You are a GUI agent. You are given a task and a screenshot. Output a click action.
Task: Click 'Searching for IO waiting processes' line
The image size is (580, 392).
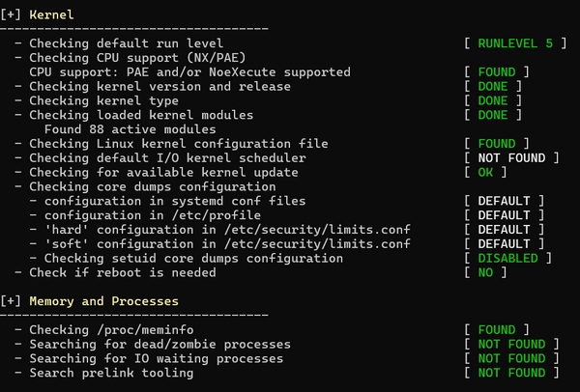click(x=156, y=358)
